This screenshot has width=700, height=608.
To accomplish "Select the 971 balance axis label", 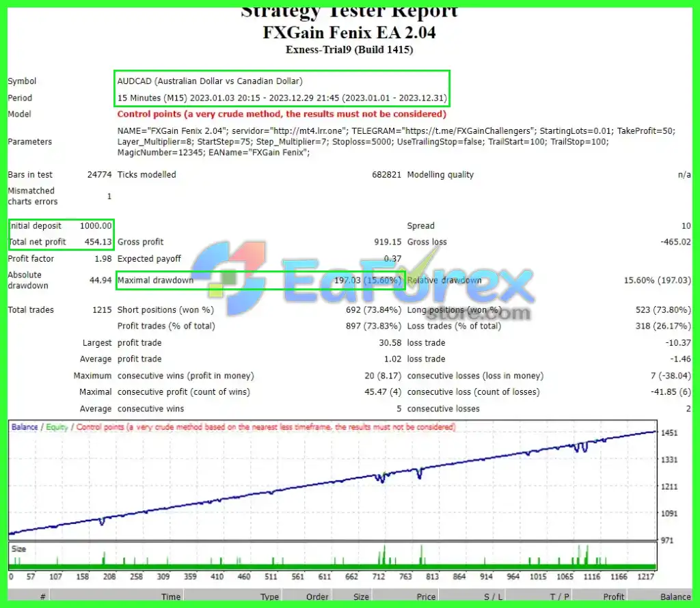I will pyautogui.click(x=667, y=540).
